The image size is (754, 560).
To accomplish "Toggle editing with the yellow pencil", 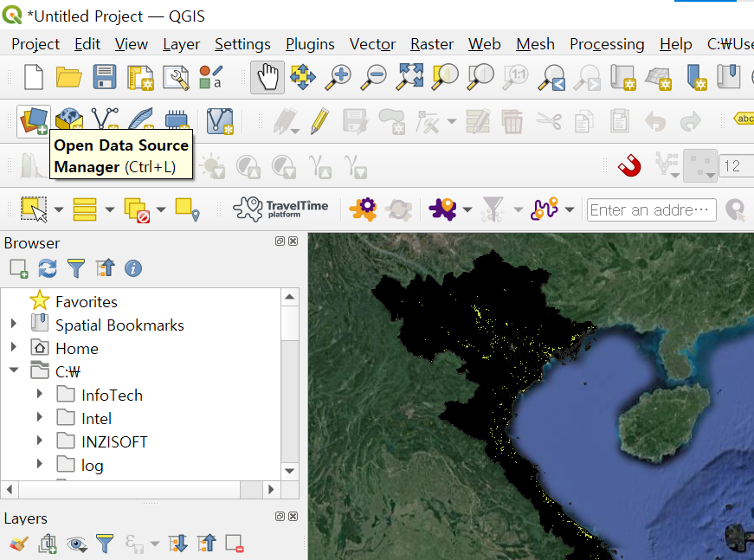I will point(319,120).
